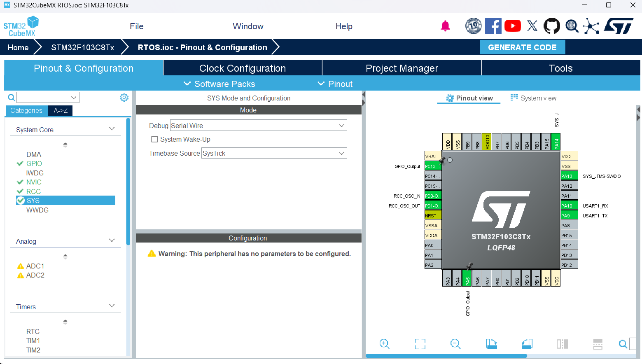The image size is (642, 364).
Task: Click the fit-to-screen pinout icon
Action: 420,344
